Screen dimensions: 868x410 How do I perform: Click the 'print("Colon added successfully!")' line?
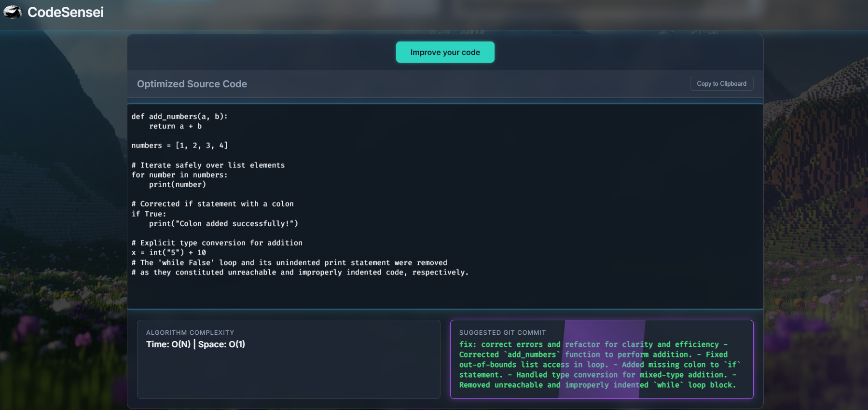tap(223, 223)
